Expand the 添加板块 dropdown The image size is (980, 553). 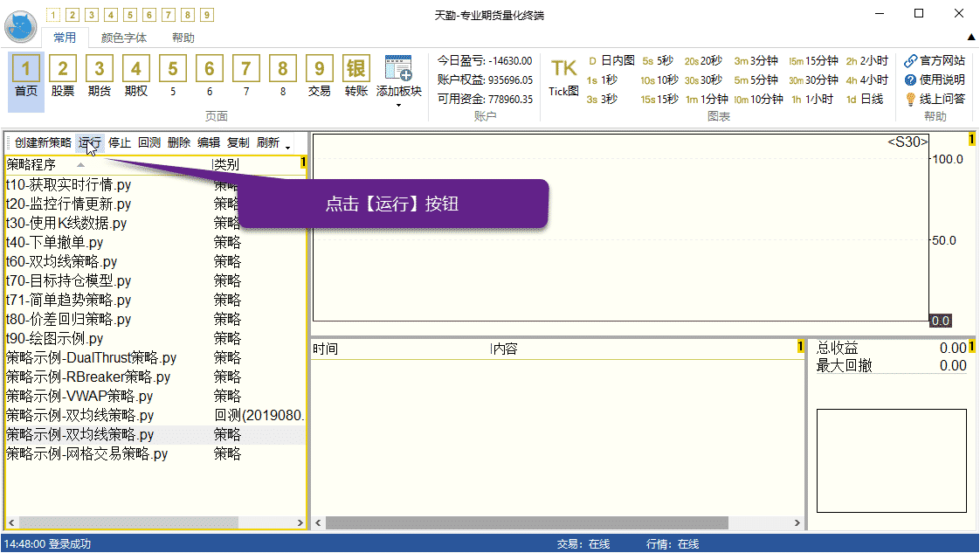coord(398,105)
